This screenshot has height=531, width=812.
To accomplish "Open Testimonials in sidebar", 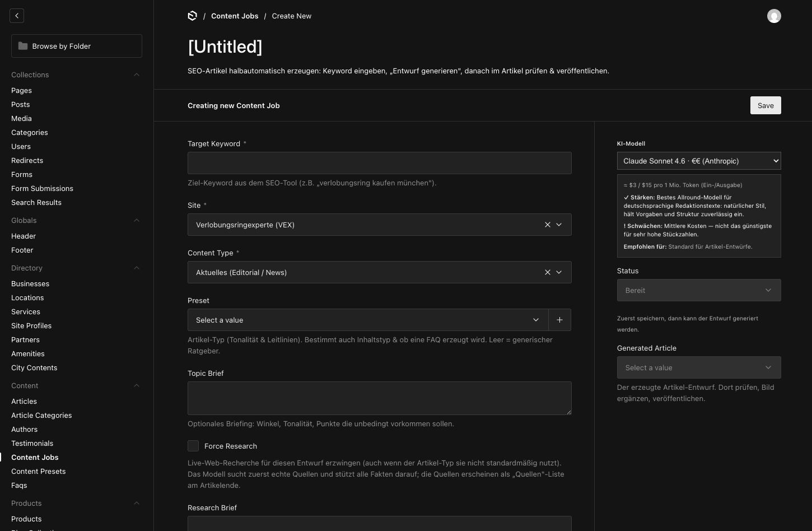I will 32,443.
